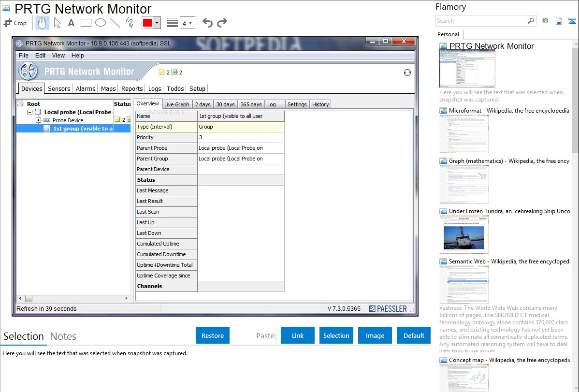Click the Selection paste button
Screen dimensions: 579x392
336,335
